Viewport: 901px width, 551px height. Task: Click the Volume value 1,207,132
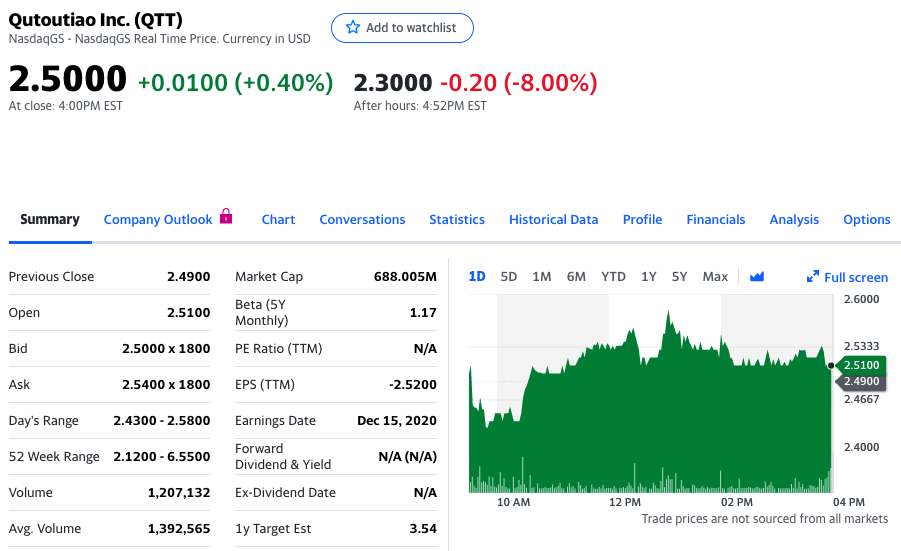pyautogui.click(x=179, y=493)
